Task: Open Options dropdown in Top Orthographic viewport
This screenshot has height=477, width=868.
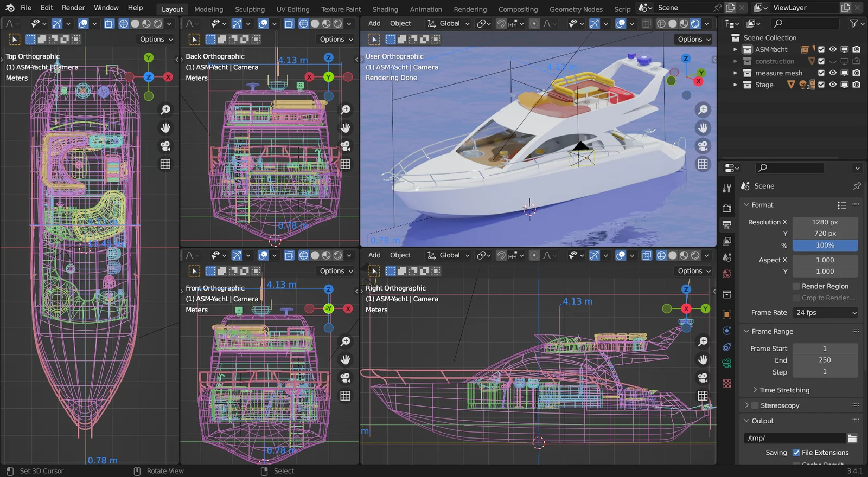Action: 156,39
